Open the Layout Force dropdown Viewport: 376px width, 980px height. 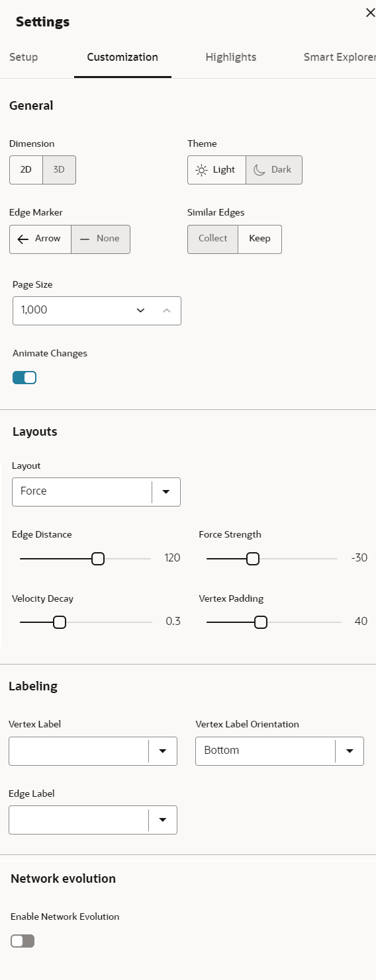96,491
